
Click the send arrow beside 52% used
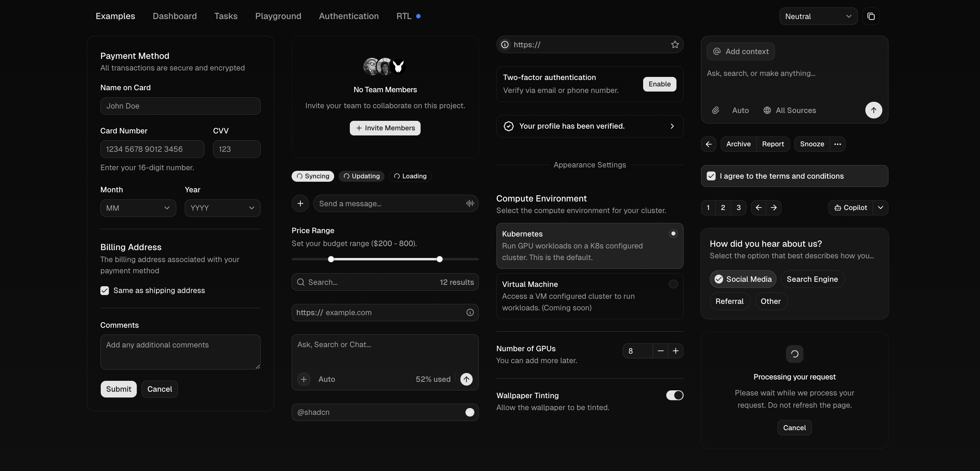pyautogui.click(x=467, y=379)
